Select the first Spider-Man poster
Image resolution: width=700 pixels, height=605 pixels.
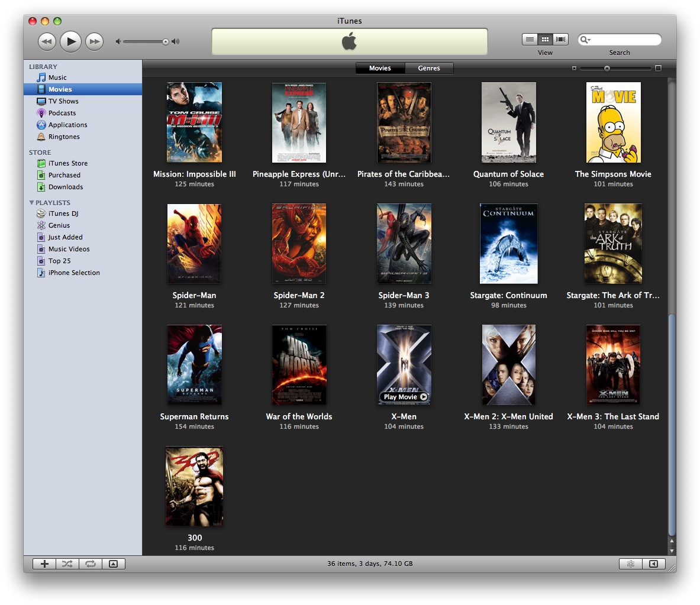coord(194,244)
